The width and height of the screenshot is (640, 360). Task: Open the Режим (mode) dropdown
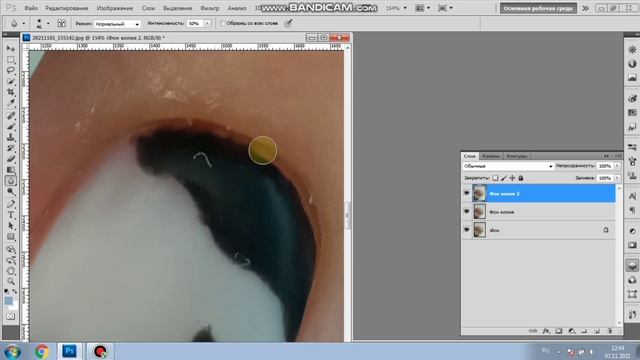117,24
